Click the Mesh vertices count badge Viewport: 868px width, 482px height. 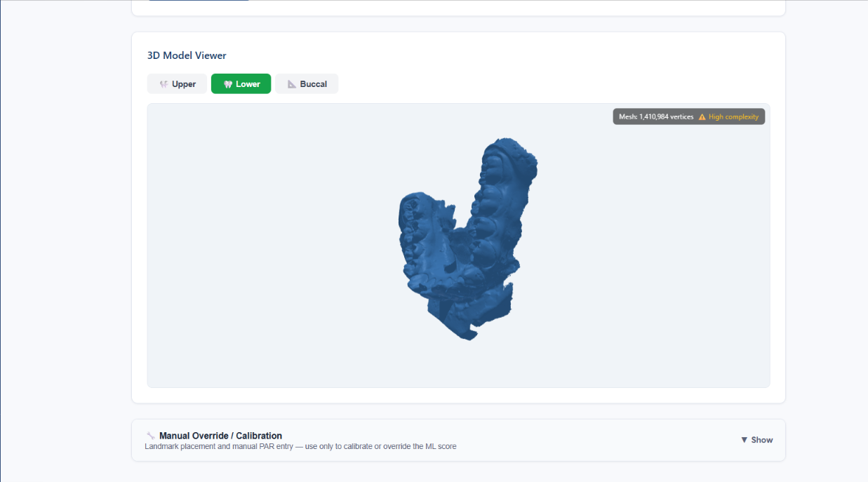[688, 116]
